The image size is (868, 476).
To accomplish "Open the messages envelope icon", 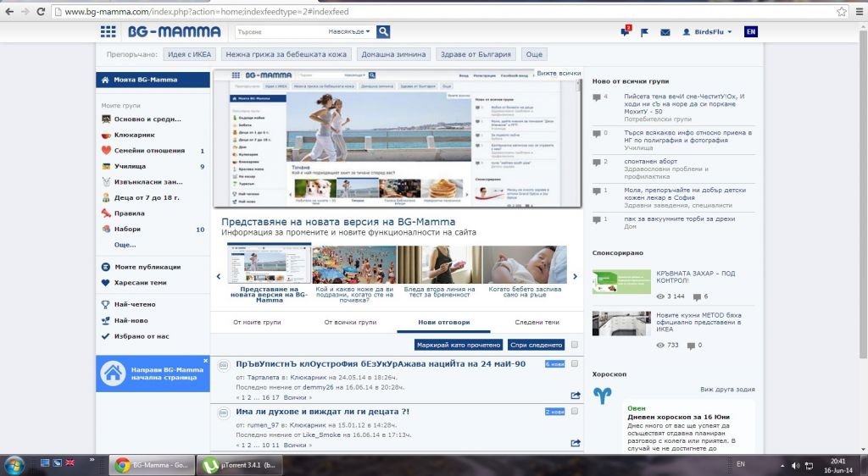I will point(665,32).
